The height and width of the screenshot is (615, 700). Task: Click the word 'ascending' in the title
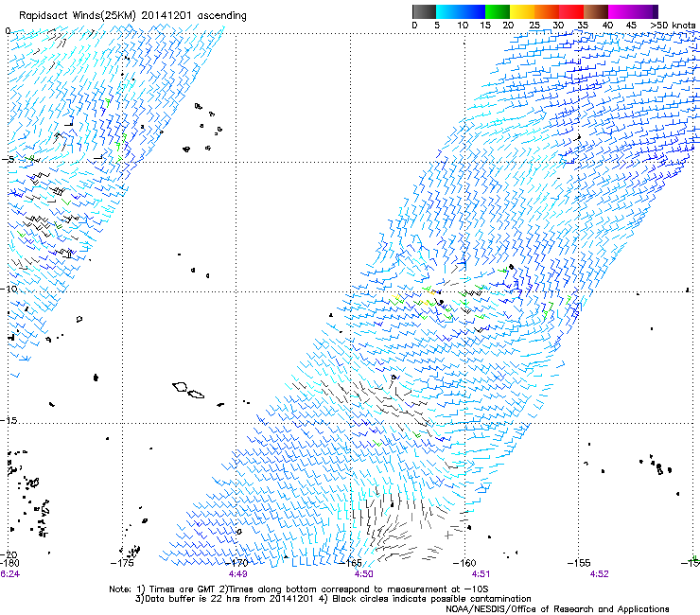[x=222, y=16]
